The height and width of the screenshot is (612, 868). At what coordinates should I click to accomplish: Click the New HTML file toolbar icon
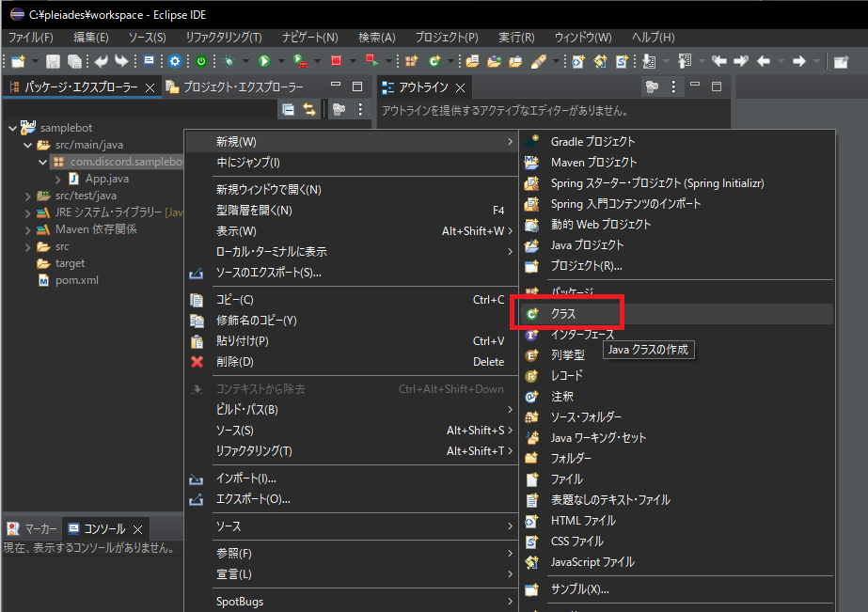coord(578,61)
